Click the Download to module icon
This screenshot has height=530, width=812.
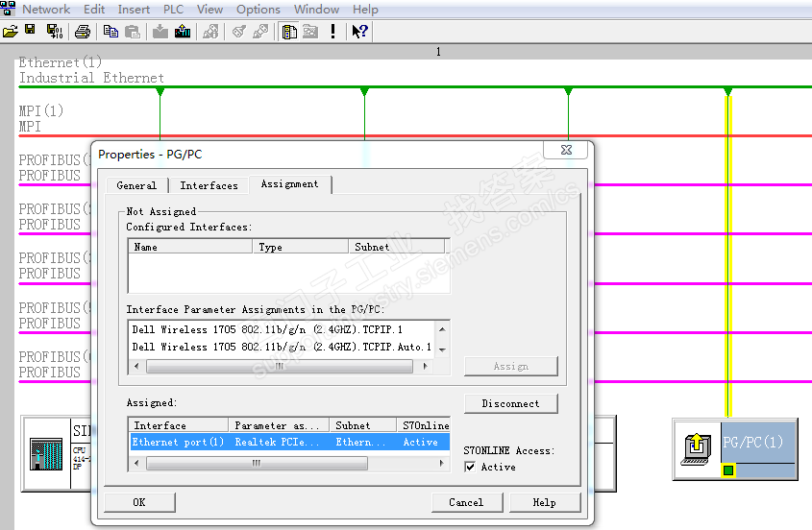[160, 32]
